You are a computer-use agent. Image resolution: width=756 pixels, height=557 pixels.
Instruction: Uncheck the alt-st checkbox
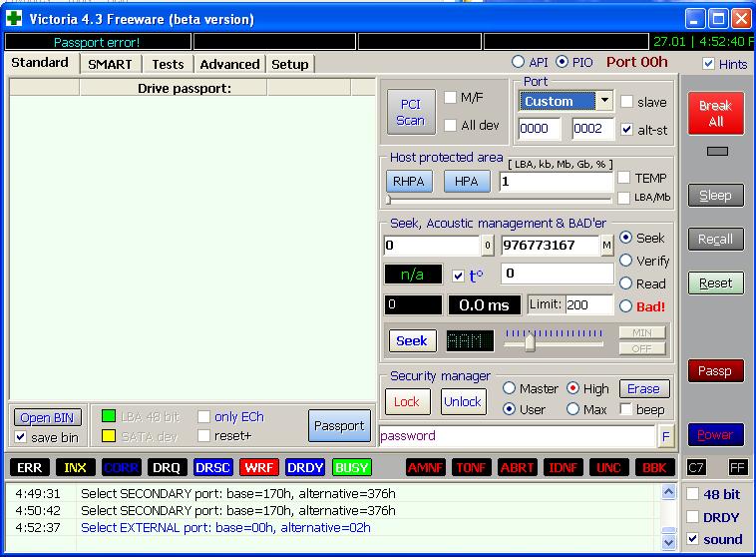626,130
